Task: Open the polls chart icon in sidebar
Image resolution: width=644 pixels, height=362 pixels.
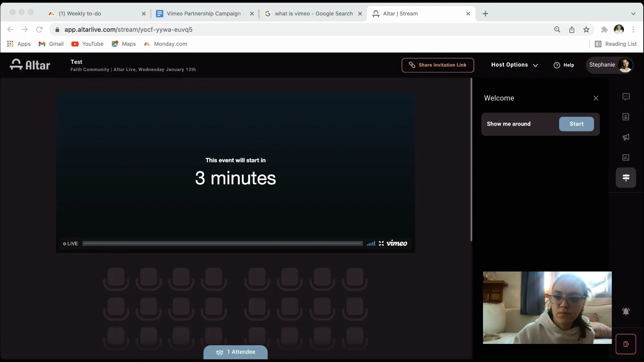Action: 626,157
